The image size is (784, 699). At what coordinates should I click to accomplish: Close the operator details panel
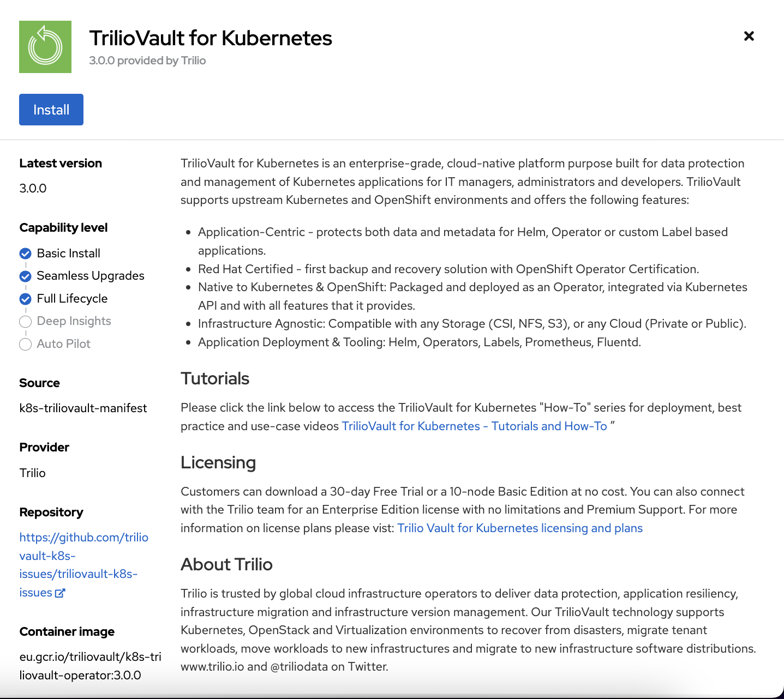pos(749,36)
